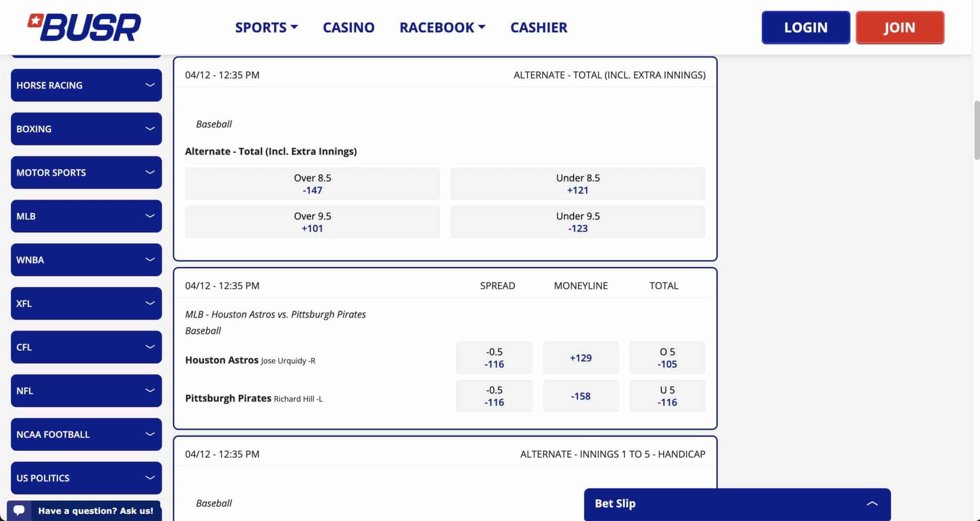Click the 'Houston Astros' team name
This screenshot has width=980, height=521.
pos(222,360)
